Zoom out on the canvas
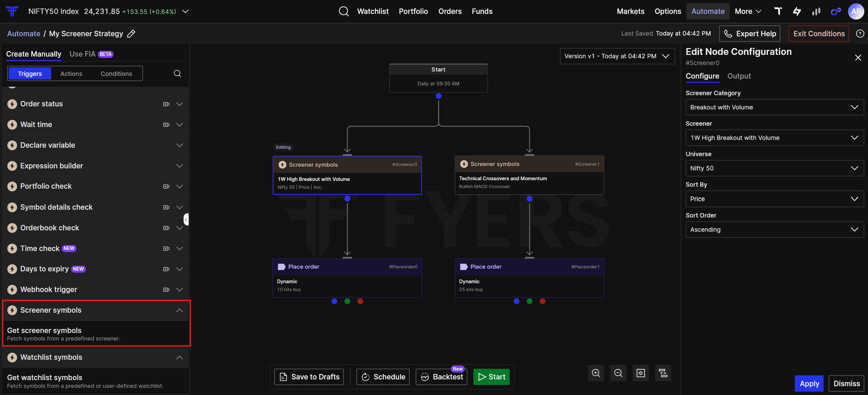 (x=618, y=373)
